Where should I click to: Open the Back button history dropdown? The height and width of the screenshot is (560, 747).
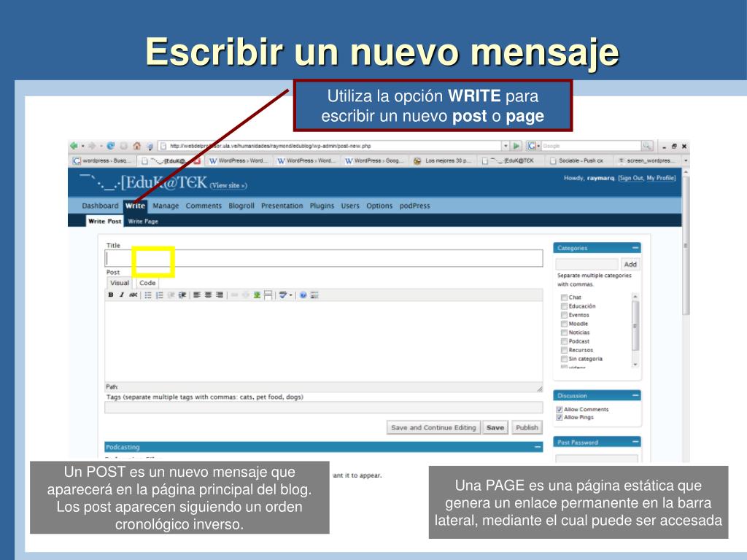pos(82,146)
